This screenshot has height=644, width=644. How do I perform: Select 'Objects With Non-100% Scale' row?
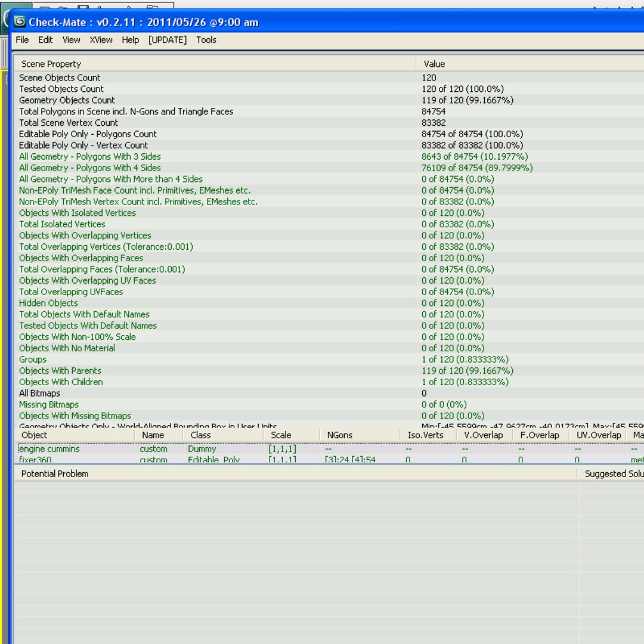tap(329, 337)
